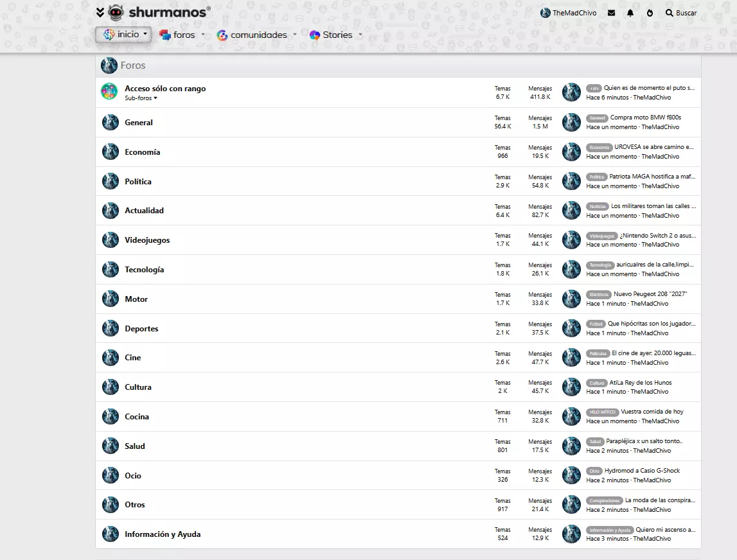Open the Motor forum
Viewport: 737px width, 560px height.
coord(136,299)
